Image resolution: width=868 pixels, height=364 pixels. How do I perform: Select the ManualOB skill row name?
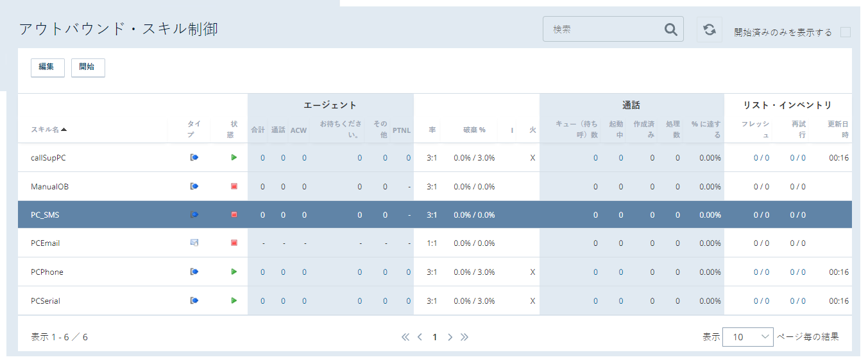[x=49, y=186]
